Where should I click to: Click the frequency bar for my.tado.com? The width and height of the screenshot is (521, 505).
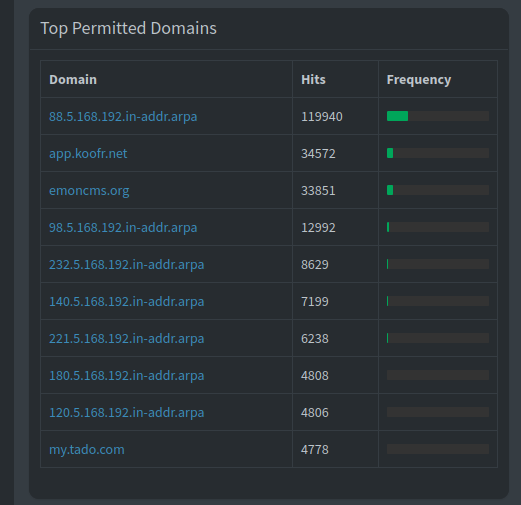pyautogui.click(x=438, y=449)
